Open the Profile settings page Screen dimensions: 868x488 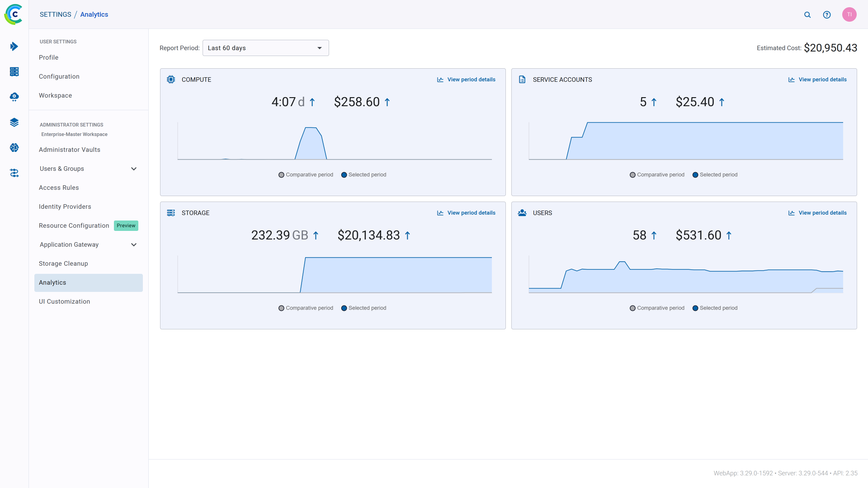pyautogui.click(x=48, y=57)
